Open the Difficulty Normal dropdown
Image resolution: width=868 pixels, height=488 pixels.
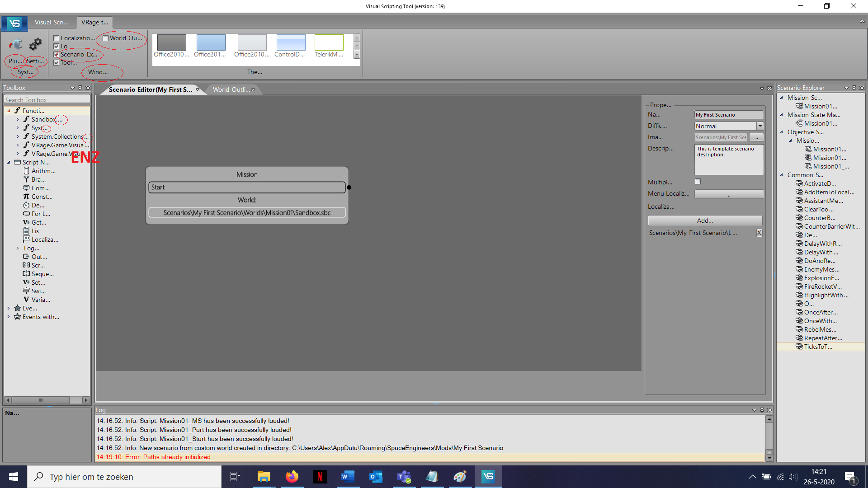[x=760, y=126]
